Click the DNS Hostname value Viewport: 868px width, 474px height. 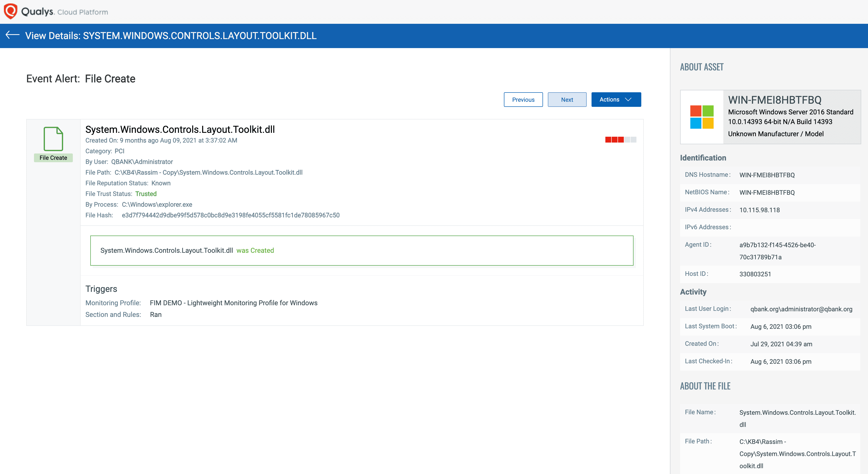pos(767,175)
